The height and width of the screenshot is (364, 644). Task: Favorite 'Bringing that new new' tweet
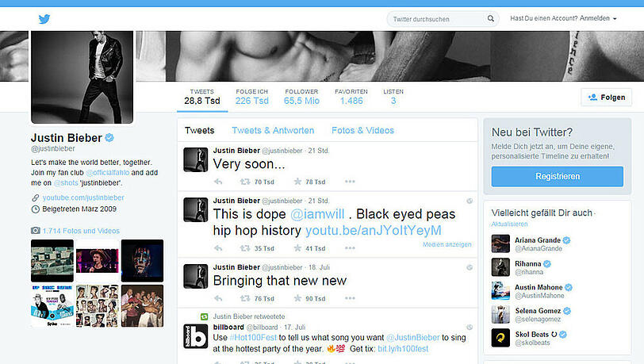click(x=297, y=298)
